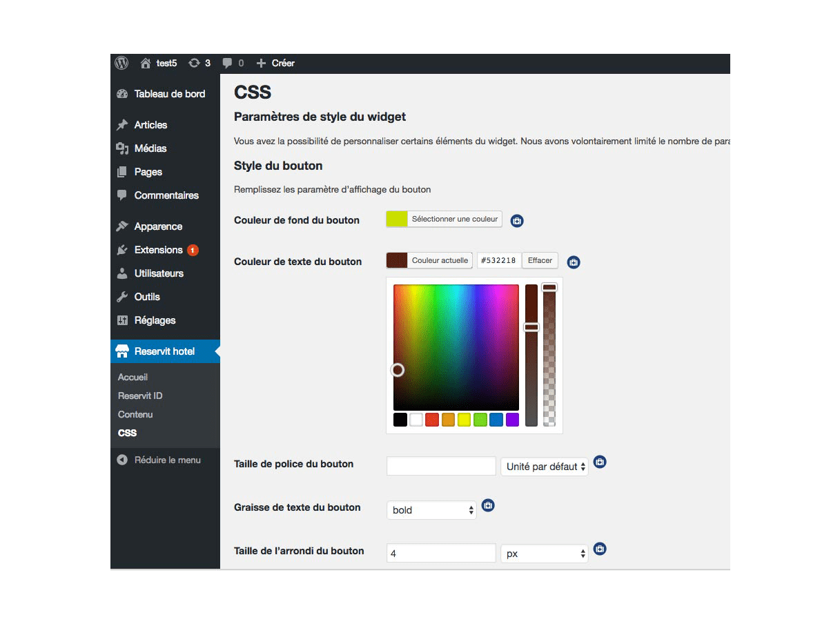Open the test5 site home icon
Viewport: 840px width, 624px height.
tap(146, 64)
